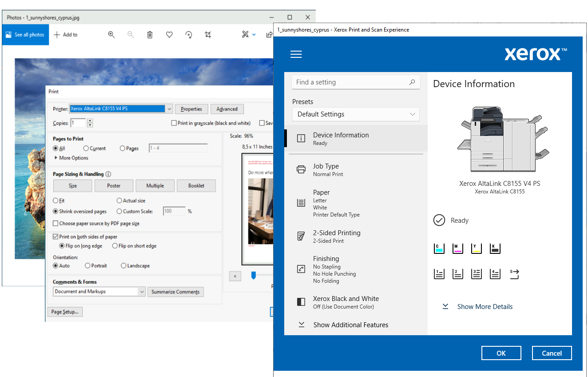Click the Tray 3 paper icon
The image size is (588, 377).
(x=477, y=274)
